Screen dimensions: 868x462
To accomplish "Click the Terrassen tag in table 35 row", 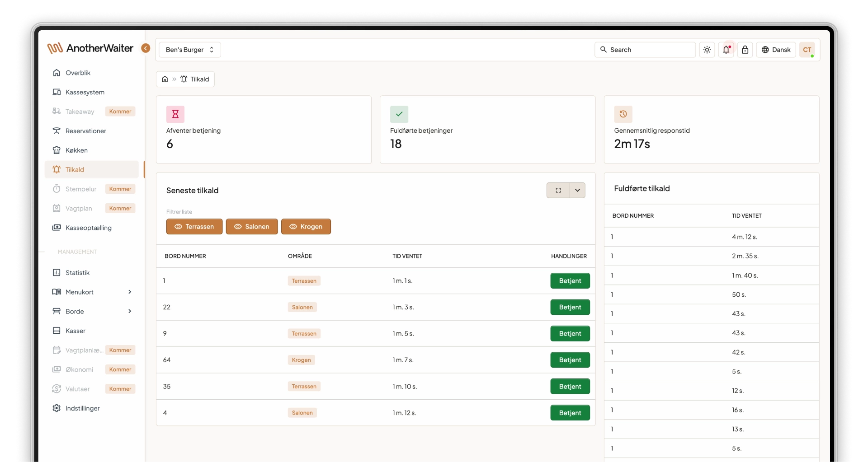I will point(304,387).
